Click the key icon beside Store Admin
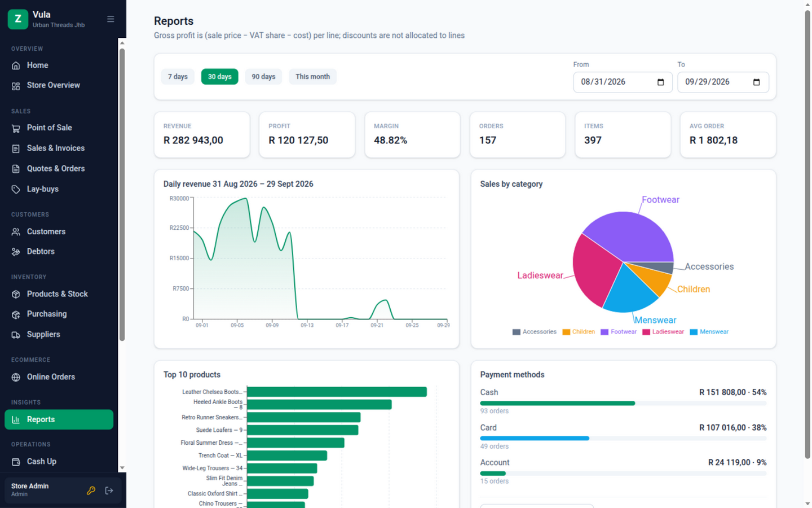The image size is (812, 508). [x=91, y=491]
